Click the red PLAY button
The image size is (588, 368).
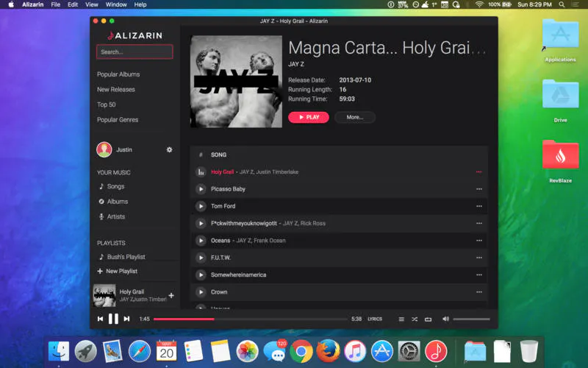coord(309,117)
